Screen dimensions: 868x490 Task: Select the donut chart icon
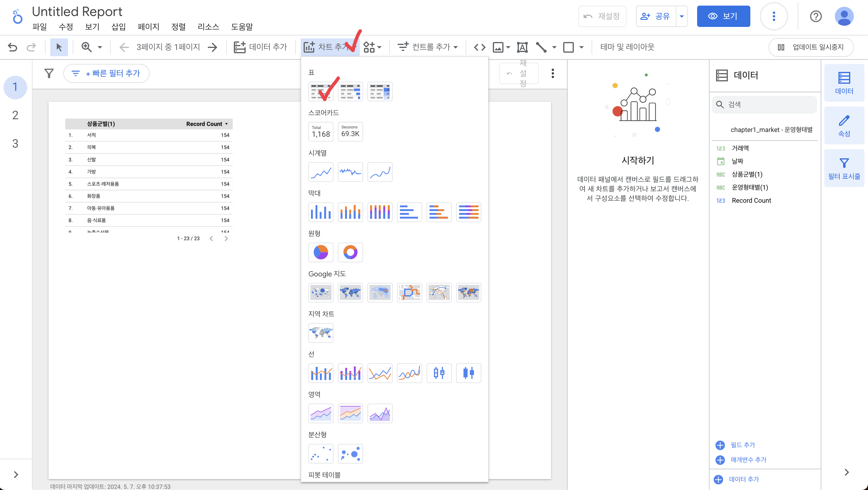point(350,252)
